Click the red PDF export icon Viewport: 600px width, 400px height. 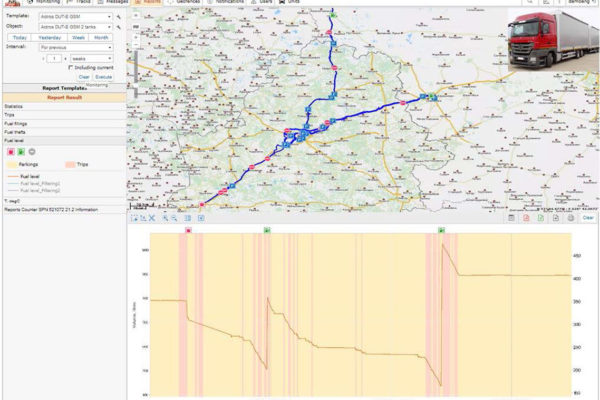(x=526, y=218)
